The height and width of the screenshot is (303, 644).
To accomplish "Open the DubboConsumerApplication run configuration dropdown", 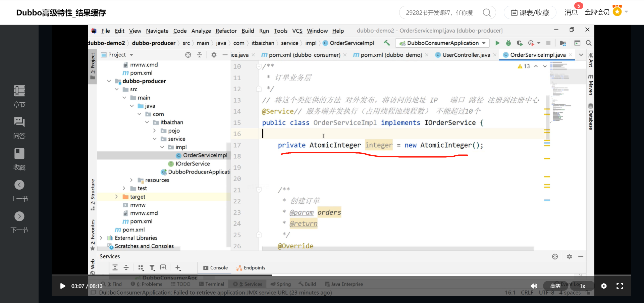I will pos(442,43).
